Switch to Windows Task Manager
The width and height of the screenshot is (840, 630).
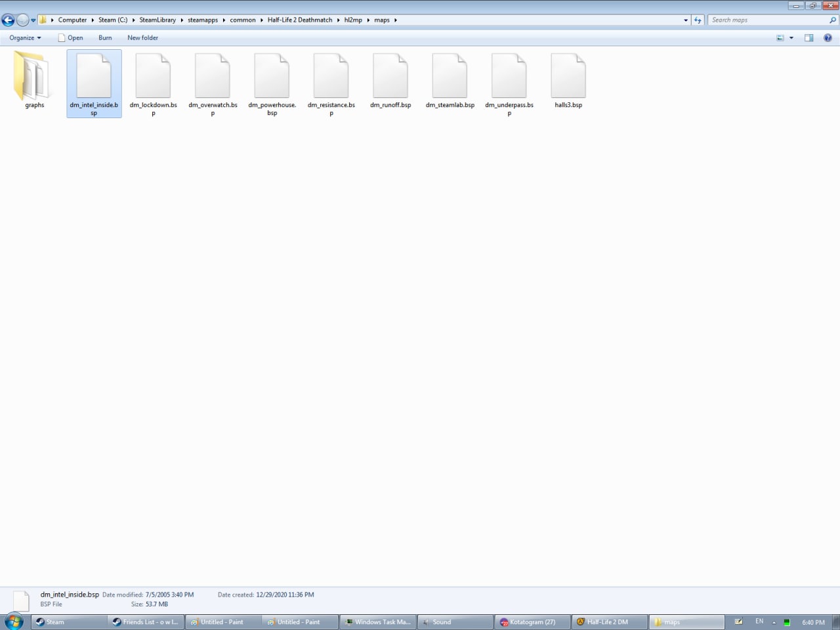point(378,622)
